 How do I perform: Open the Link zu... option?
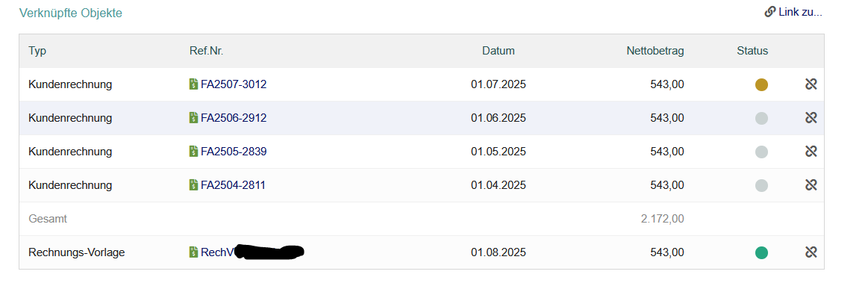pos(793,12)
